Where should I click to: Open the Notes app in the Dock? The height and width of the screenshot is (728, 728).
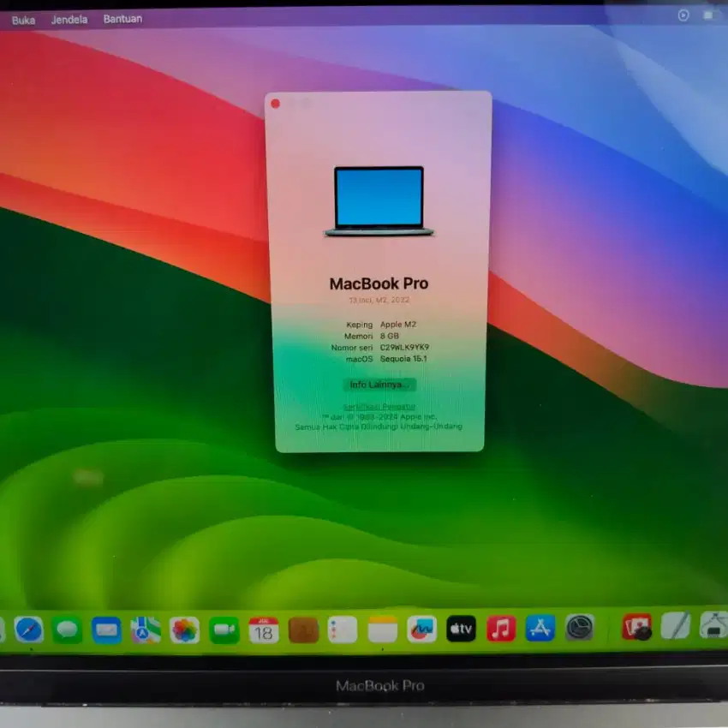point(383,630)
